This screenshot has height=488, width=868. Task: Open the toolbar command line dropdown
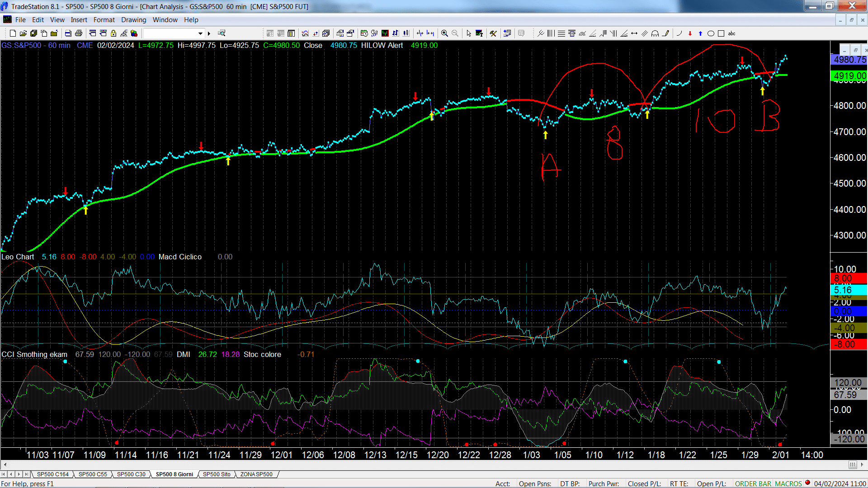(200, 33)
